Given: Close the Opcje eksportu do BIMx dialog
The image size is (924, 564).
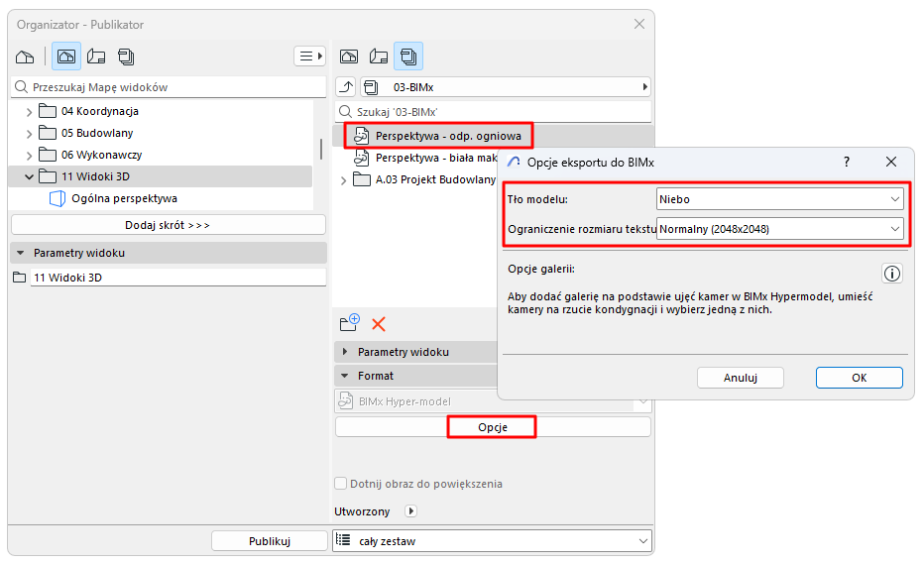Looking at the screenshot, I should tap(891, 162).
